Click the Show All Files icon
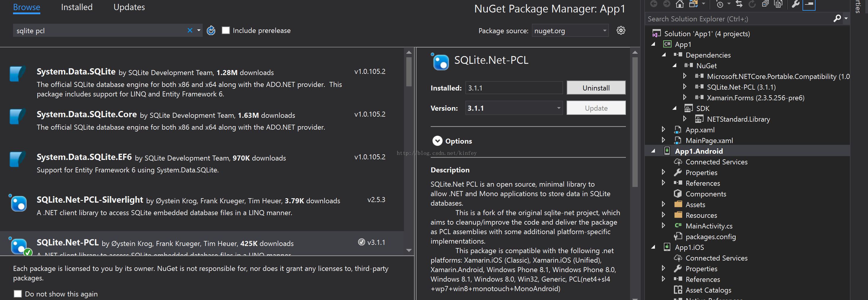 click(778, 4)
